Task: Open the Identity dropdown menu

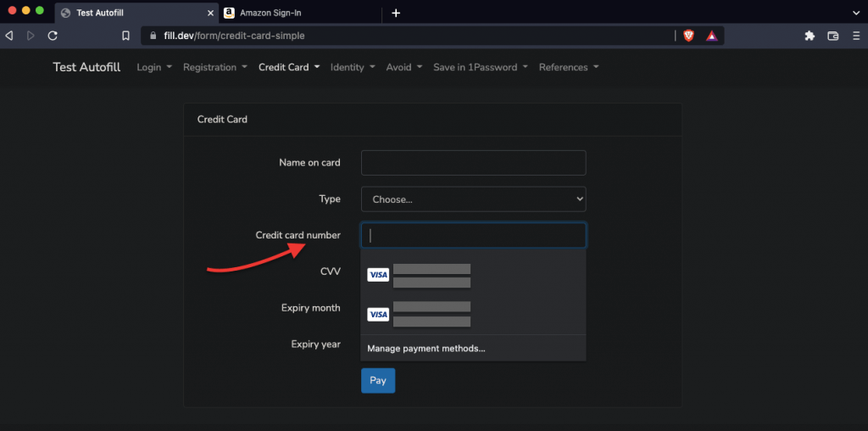Action: (353, 67)
